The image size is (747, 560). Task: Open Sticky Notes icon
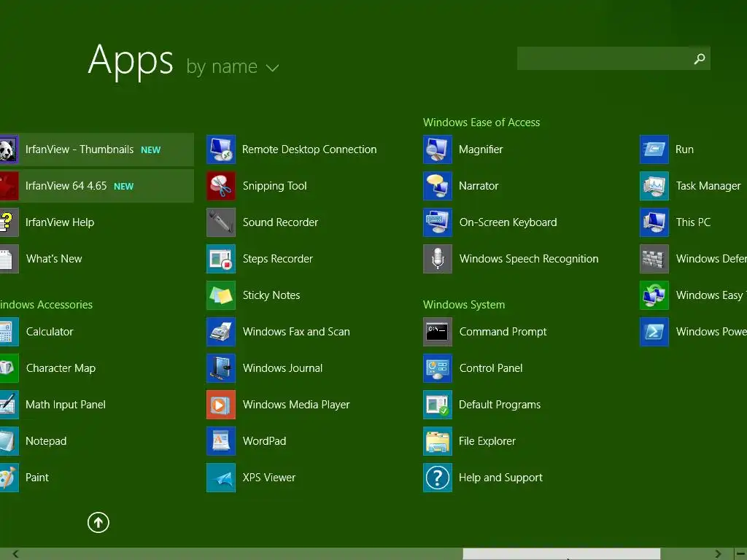pos(220,295)
